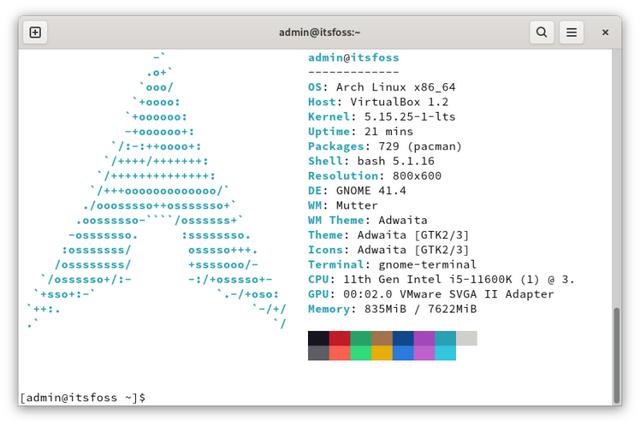Click the Terminal line 'gnome-terminal'

pos(392,264)
